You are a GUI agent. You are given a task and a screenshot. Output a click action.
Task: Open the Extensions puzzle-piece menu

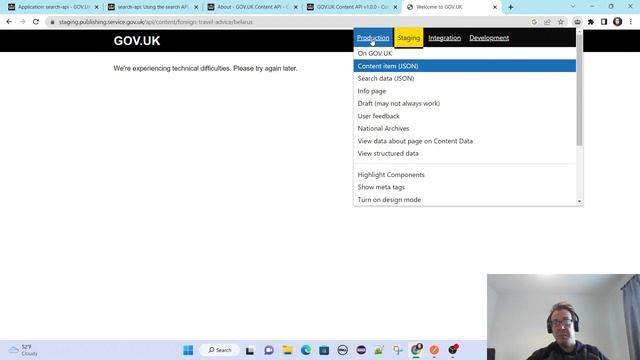click(591, 22)
